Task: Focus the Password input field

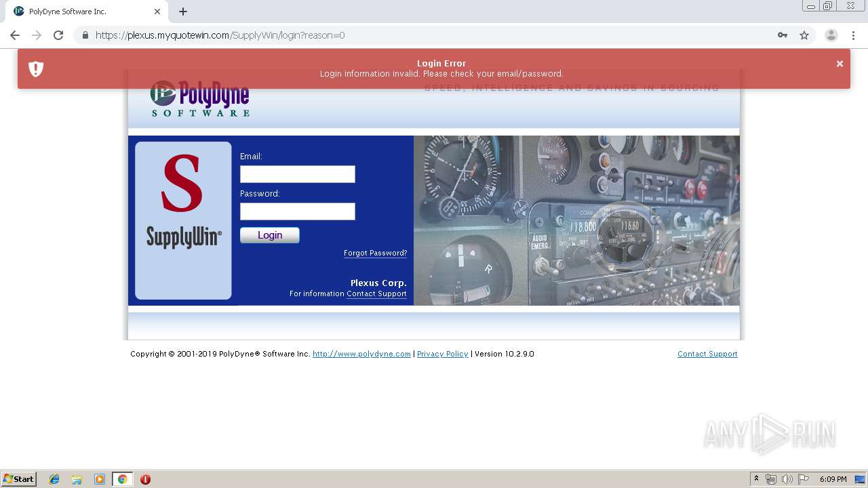Action: click(297, 211)
